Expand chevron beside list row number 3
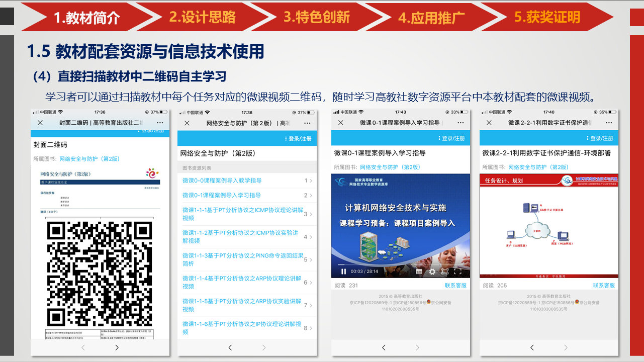 click(x=311, y=215)
